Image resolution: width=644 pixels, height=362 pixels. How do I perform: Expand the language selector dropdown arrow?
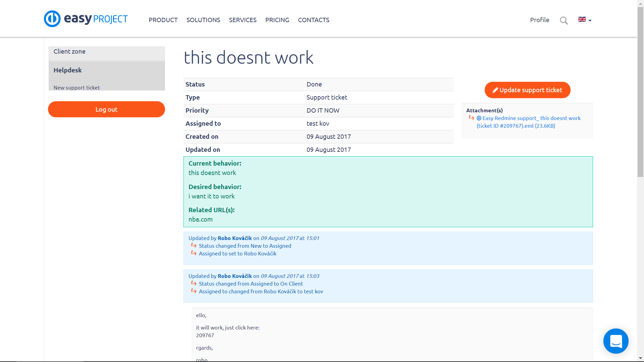(x=590, y=20)
